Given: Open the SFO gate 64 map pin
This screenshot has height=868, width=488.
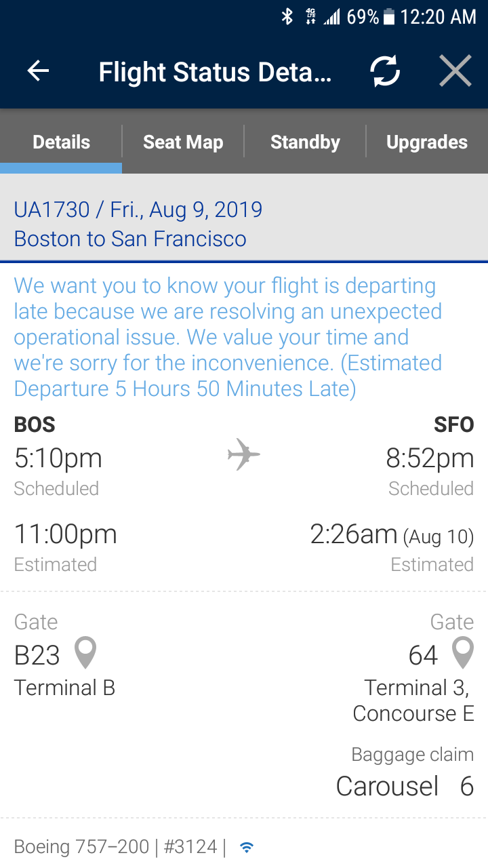Looking at the screenshot, I should [x=462, y=654].
